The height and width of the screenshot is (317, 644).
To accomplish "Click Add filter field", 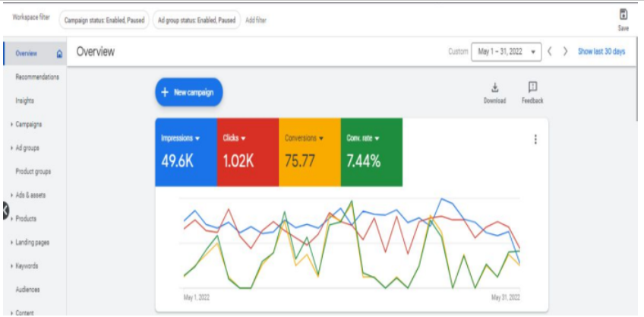I will (257, 20).
